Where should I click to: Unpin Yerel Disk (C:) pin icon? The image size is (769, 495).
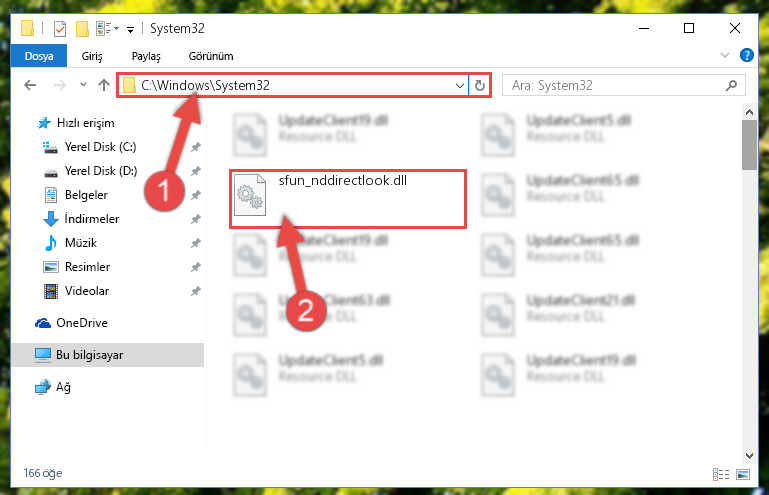tap(196, 147)
